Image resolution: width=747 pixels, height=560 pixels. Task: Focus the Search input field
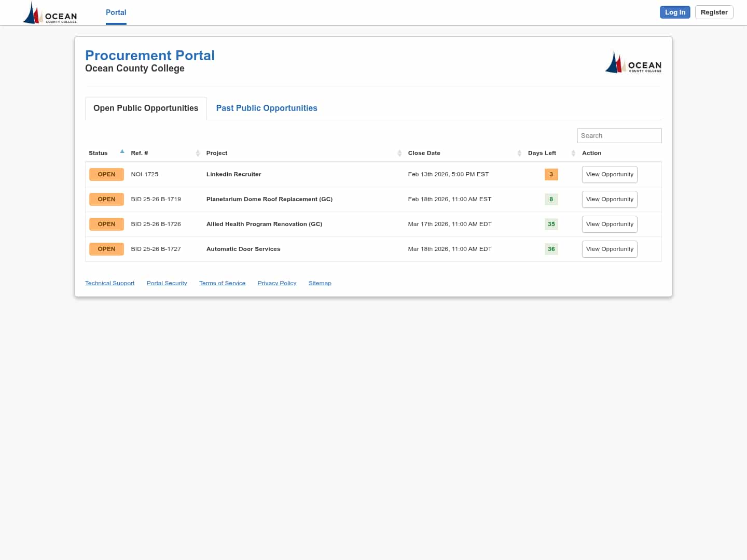(619, 135)
